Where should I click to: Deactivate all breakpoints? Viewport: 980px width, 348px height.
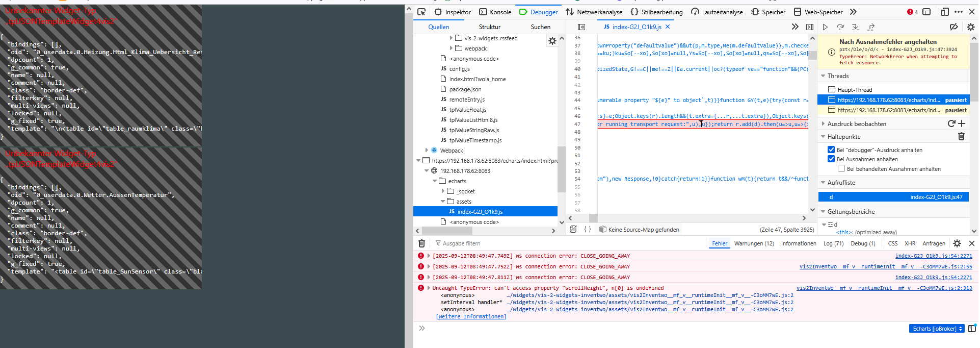[953, 27]
